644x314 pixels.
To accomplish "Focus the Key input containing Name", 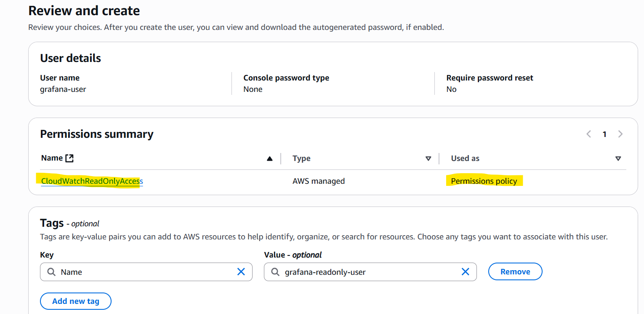I will [x=146, y=272].
